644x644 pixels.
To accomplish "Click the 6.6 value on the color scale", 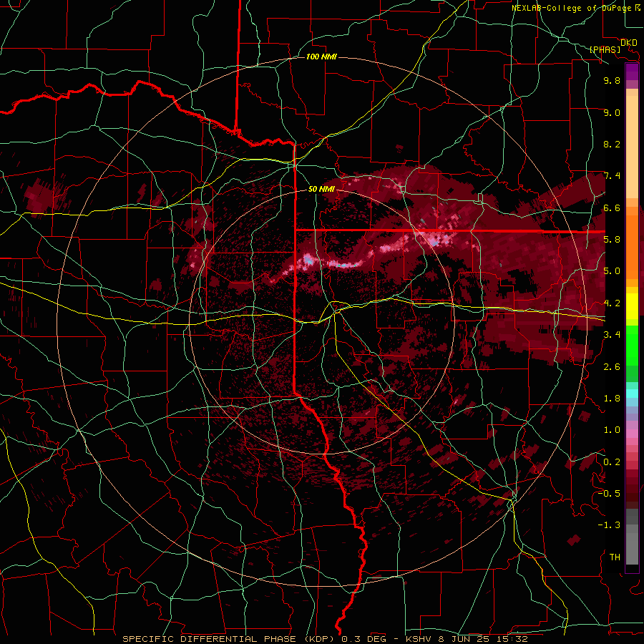I will [x=612, y=208].
